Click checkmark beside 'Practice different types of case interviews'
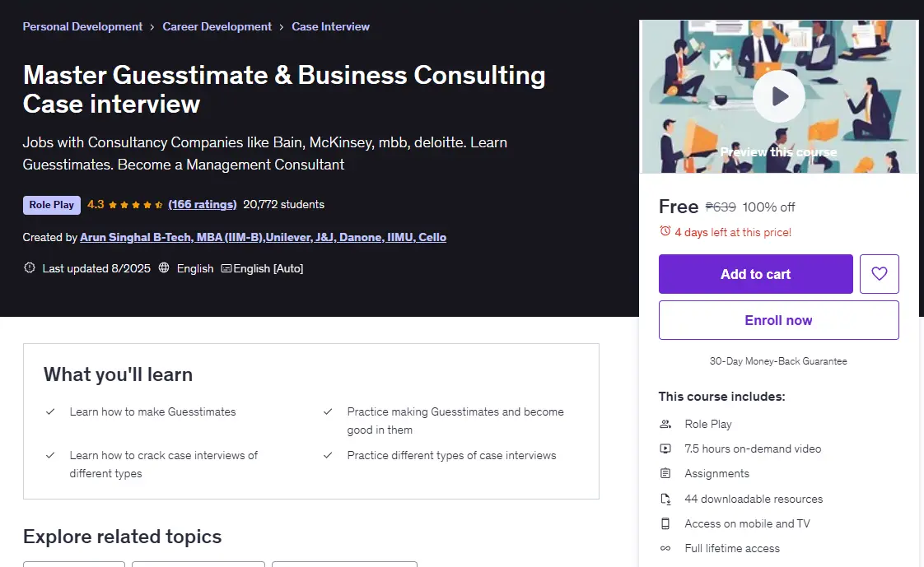Screen dimensions: 924x567 click(328, 455)
